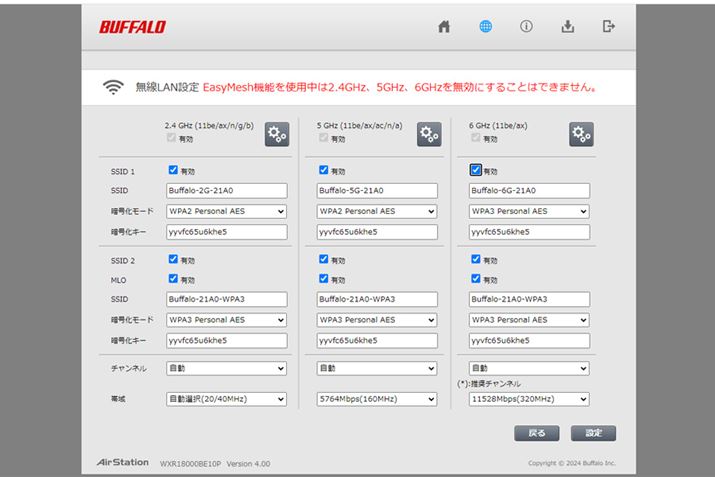
Task: Open the internet globe icon
Action: [x=485, y=27]
